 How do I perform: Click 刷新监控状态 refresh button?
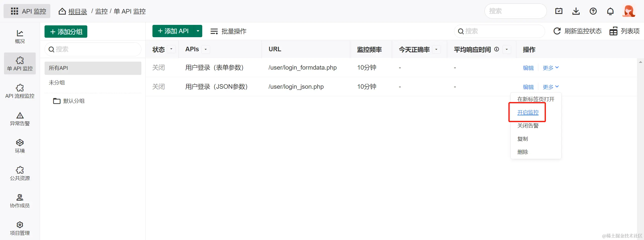578,31
